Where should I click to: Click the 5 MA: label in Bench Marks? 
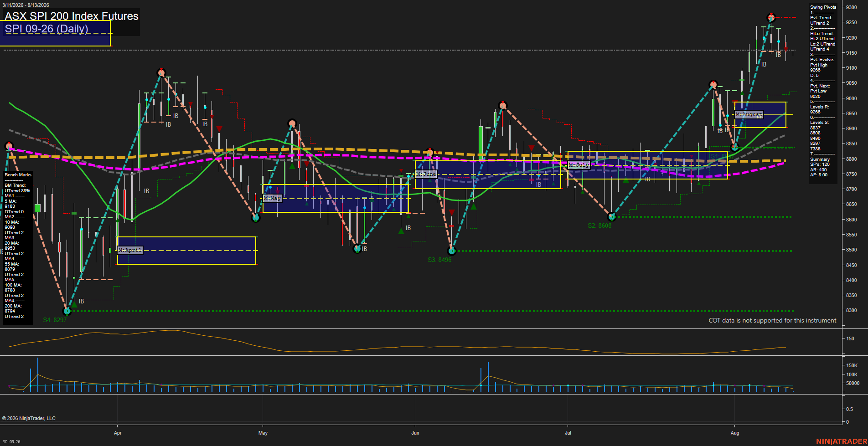(x=10, y=201)
